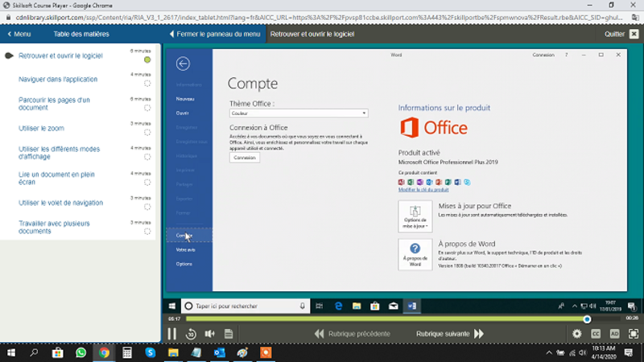Click the Word back arrow circle
The width and height of the screenshot is (644, 362).
click(x=183, y=64)
